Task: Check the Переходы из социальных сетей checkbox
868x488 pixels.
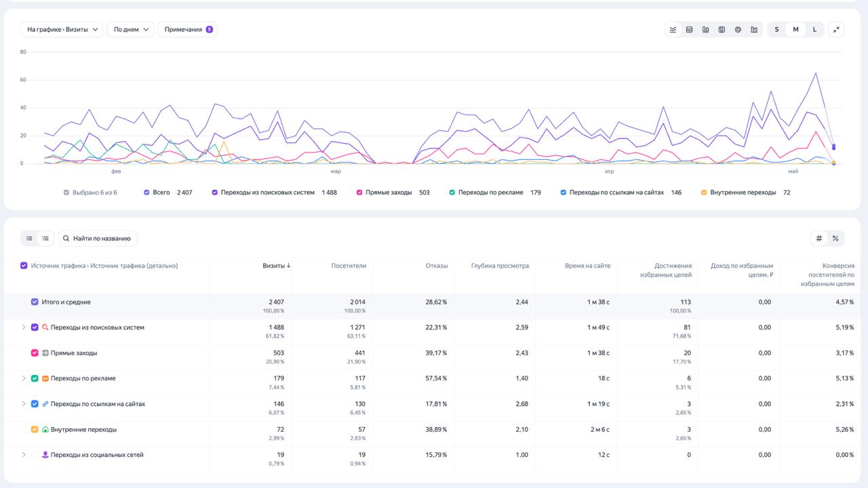Action: click(35, 455)
